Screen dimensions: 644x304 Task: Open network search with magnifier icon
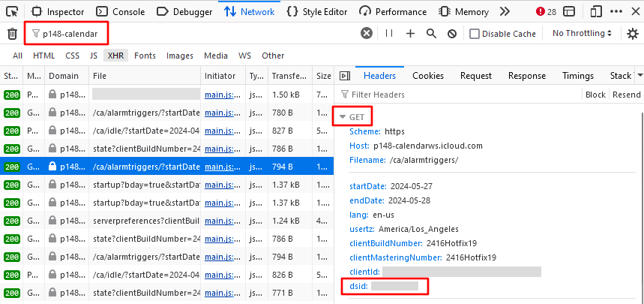click(431, 33)
